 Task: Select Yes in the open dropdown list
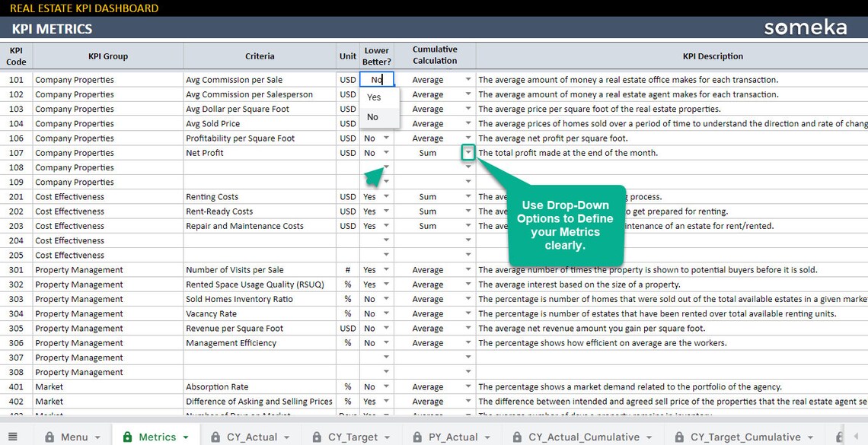(374, 97)
